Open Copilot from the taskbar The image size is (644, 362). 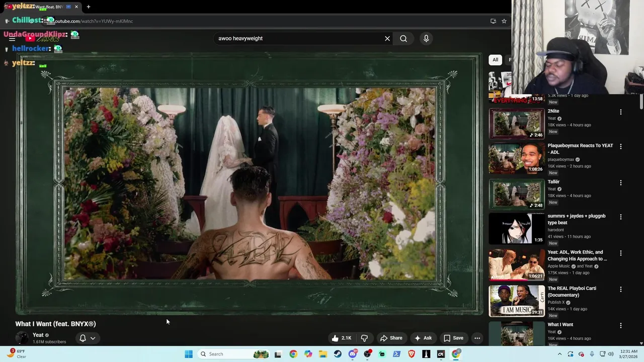(x=308, y=354)
